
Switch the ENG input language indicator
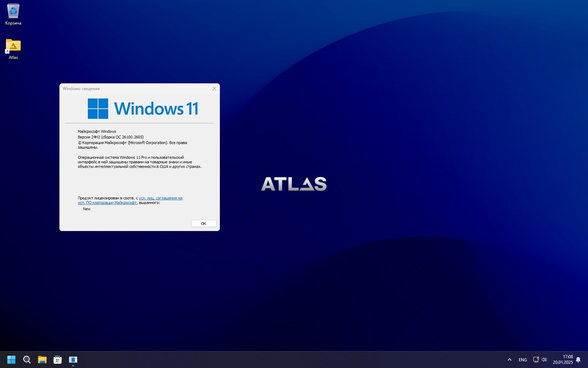point(523,360)
